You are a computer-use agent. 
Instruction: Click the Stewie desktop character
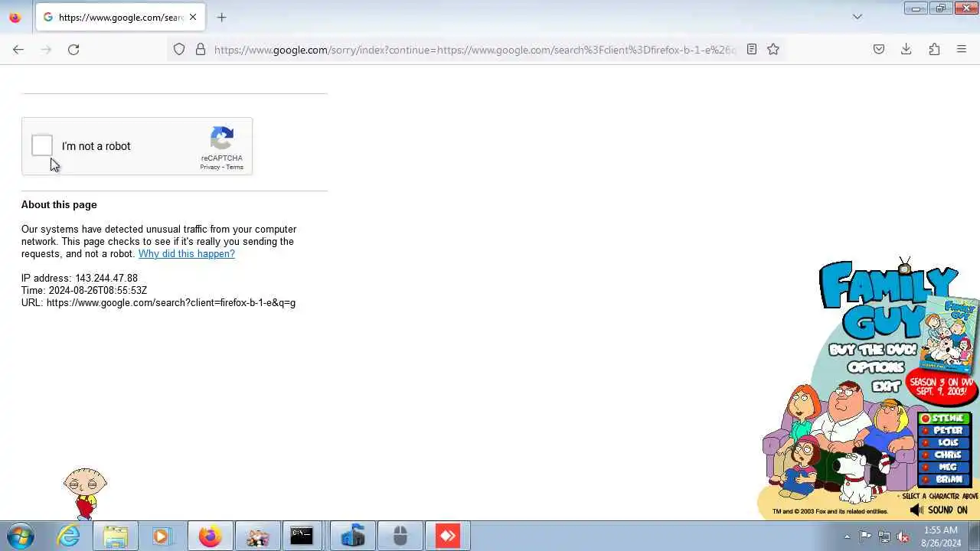85,494
